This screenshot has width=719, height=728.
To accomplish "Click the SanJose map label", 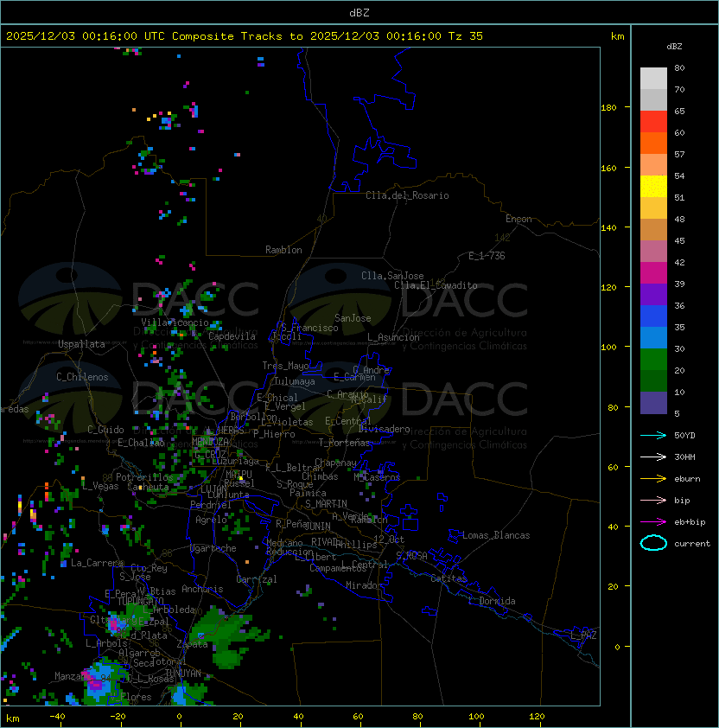I will 353,318.
